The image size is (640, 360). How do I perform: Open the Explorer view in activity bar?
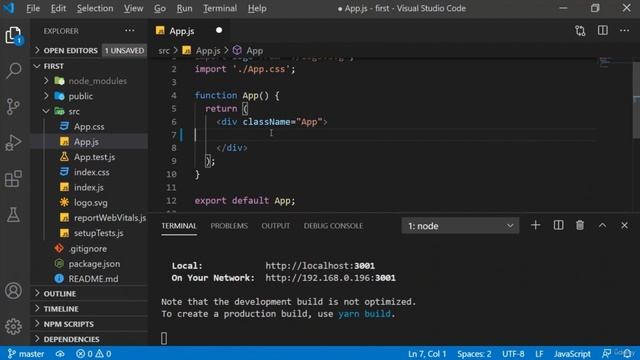point(13,36)
